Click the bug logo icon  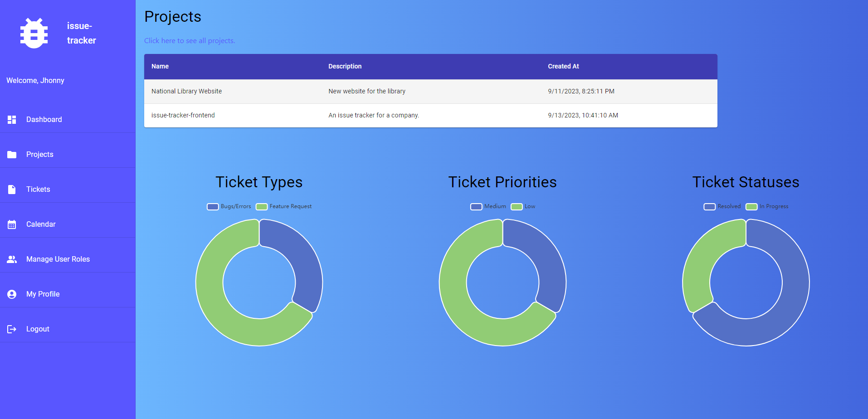(34, 33)
